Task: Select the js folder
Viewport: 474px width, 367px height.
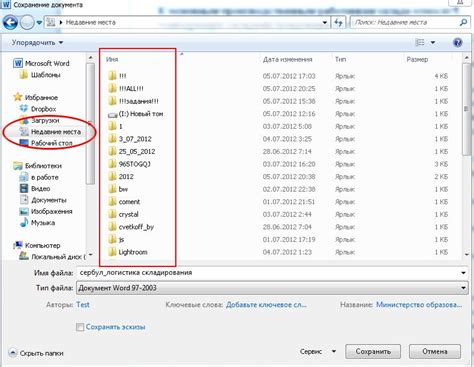Action: [116, 239]
